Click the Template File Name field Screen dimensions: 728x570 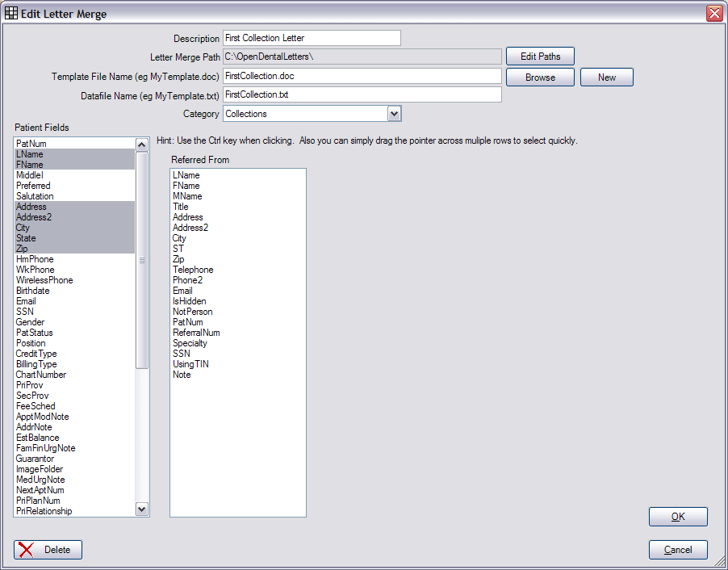pyautogui.click(x=362, y=76)
